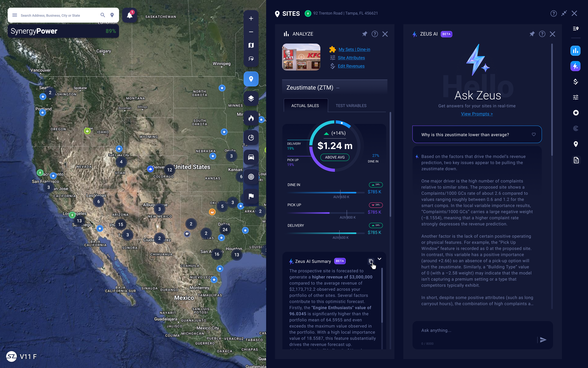
Task: Open the revenues dollar sidebar icon
Action: 576,82
